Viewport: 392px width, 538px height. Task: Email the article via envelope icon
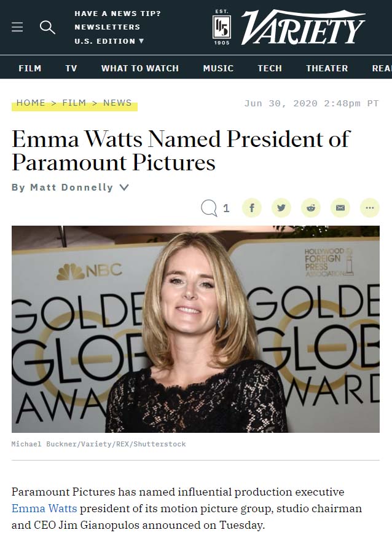coord(340,208)
